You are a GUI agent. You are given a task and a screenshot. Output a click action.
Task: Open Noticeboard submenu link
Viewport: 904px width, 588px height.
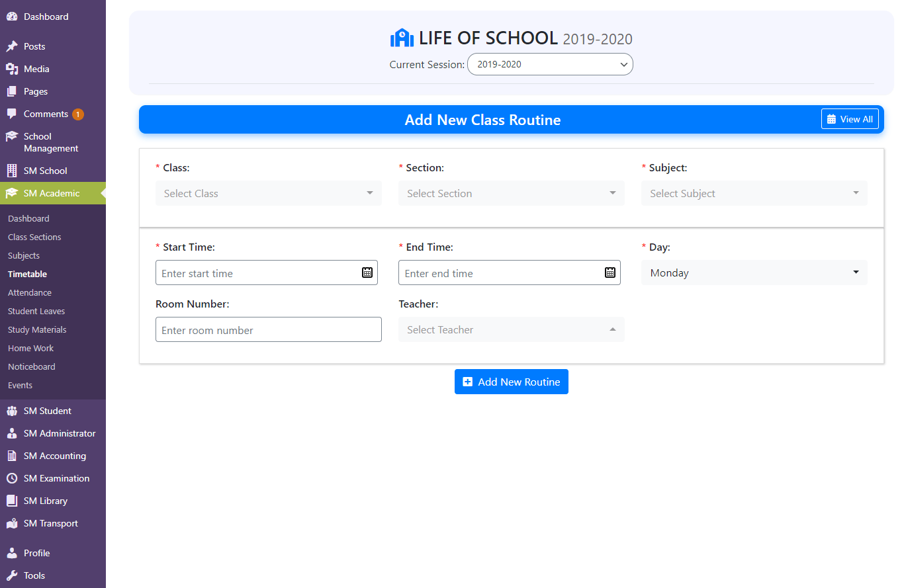pos(32,366)
